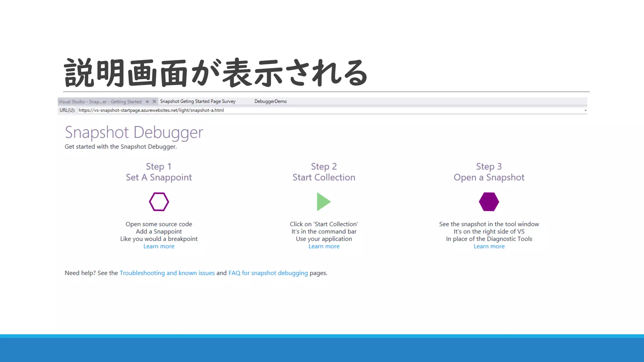Click 'Open some source code' text
The width and height of the screenshot is (644, 362).
click(159, 224)
